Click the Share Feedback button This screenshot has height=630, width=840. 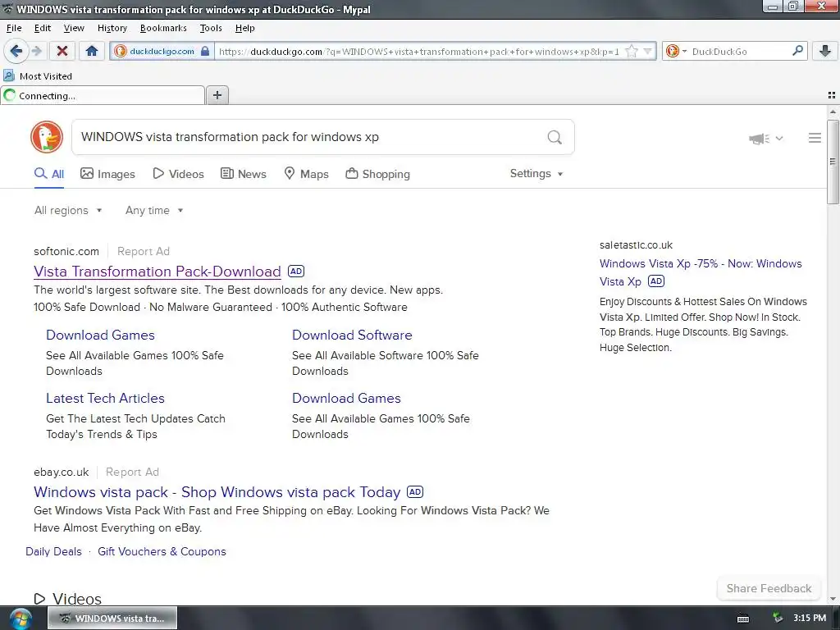[x=769, y=588]
